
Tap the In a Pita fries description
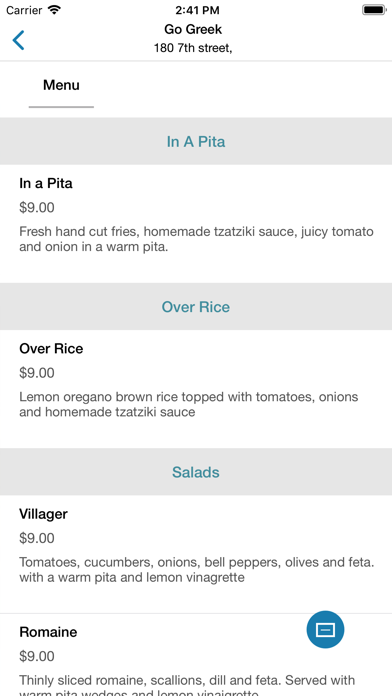click(x=196, y=239)
